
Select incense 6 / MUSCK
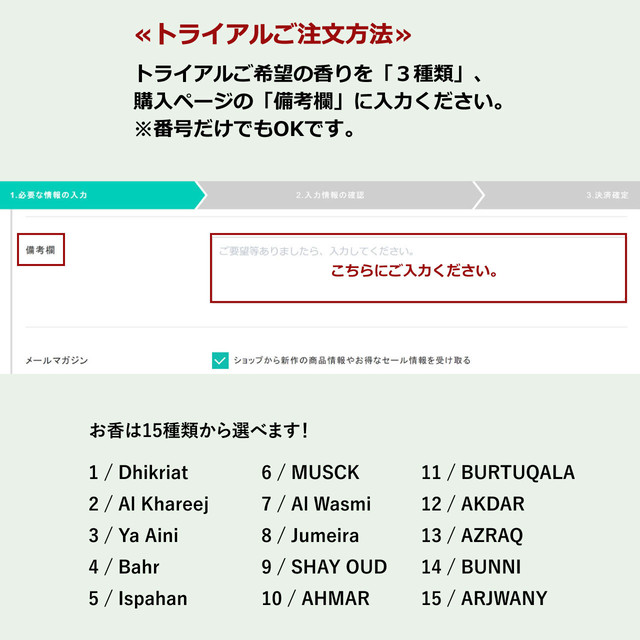click(x=310, y=472)
